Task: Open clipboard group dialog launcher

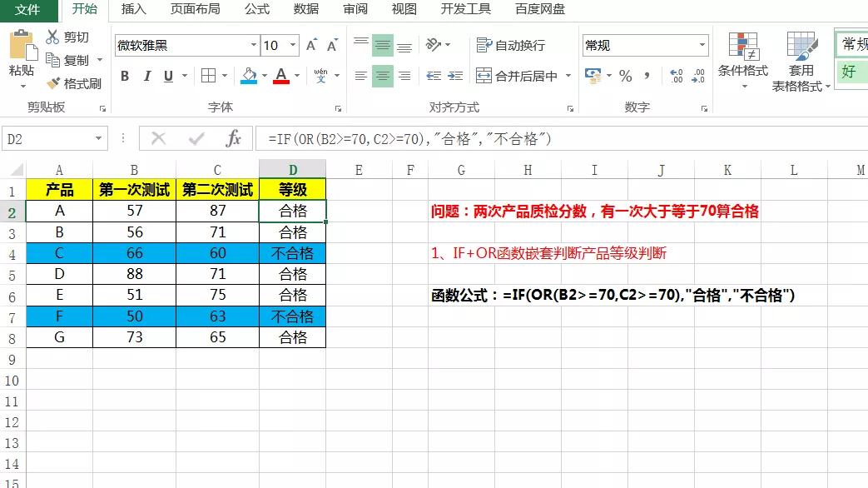Action: (102, 109)
